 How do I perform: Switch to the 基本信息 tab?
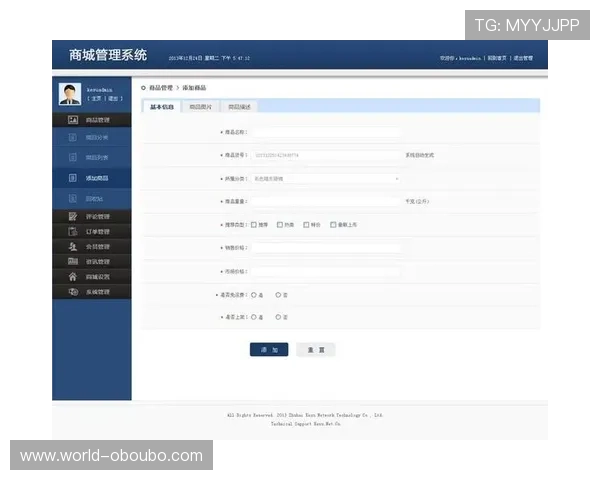[x=162, y=107]
